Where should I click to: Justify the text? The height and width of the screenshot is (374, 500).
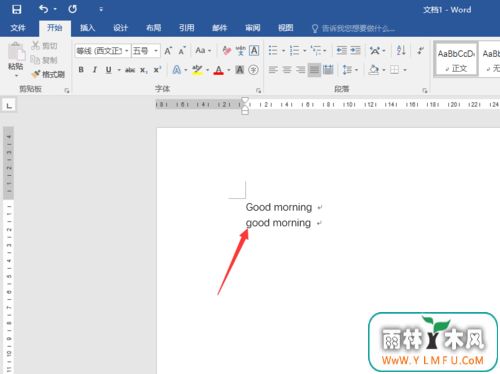[314, 70]
